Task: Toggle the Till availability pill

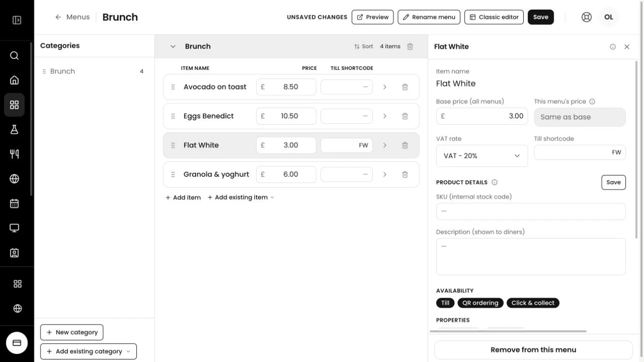Action: [x=445, y=303]
